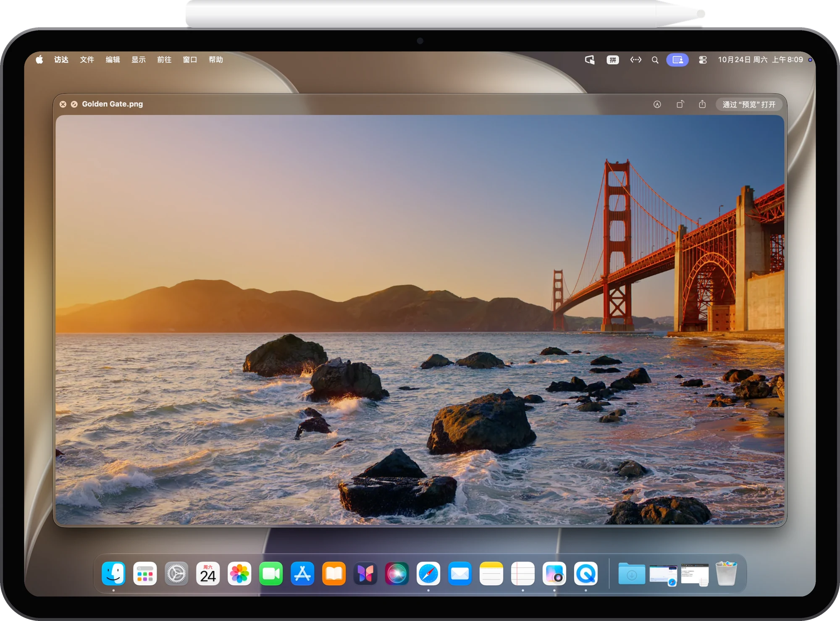Screen dimensions: 840x621
Task: Click the screen sharing status icon in the menu bar
Action: [x=590, y=60]
